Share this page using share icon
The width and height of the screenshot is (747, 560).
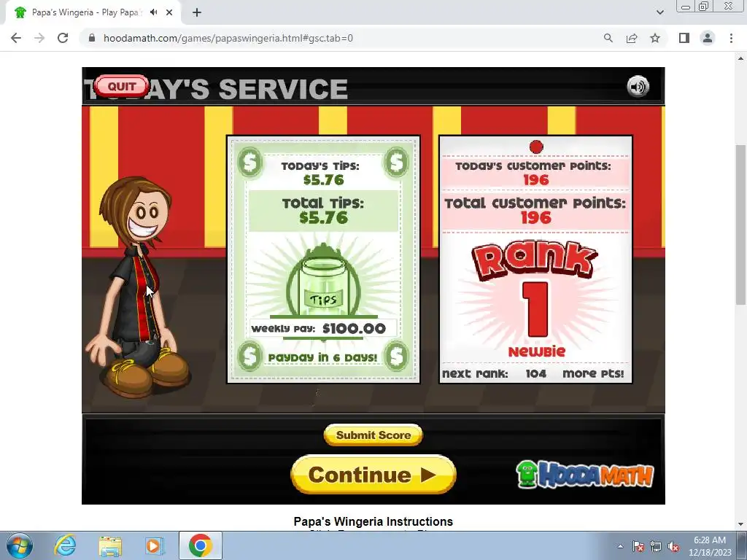tap(632, 38)
